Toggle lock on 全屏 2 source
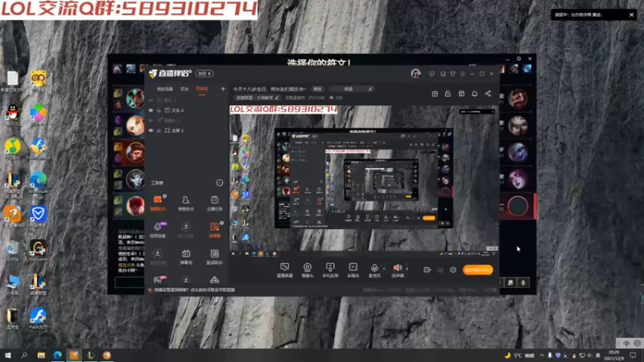This screenshot has width=644, height=362. point(159,130)
